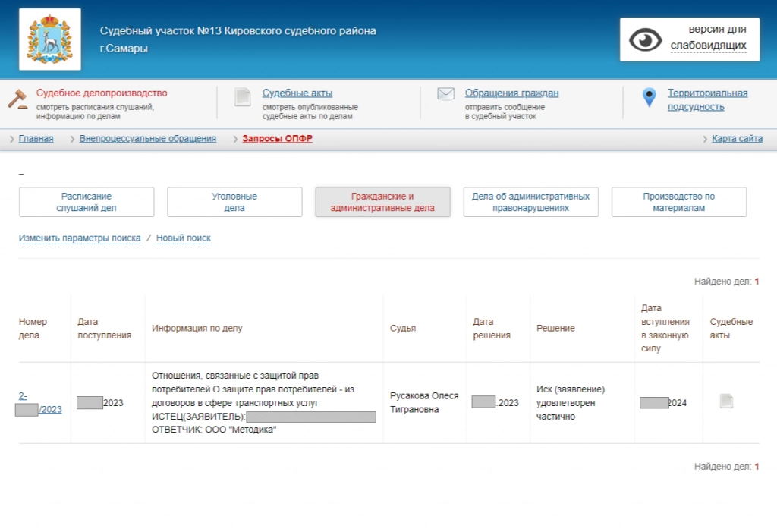Click the ОТВЕТЧИК: ООО "Методика" text

point(214,430)
